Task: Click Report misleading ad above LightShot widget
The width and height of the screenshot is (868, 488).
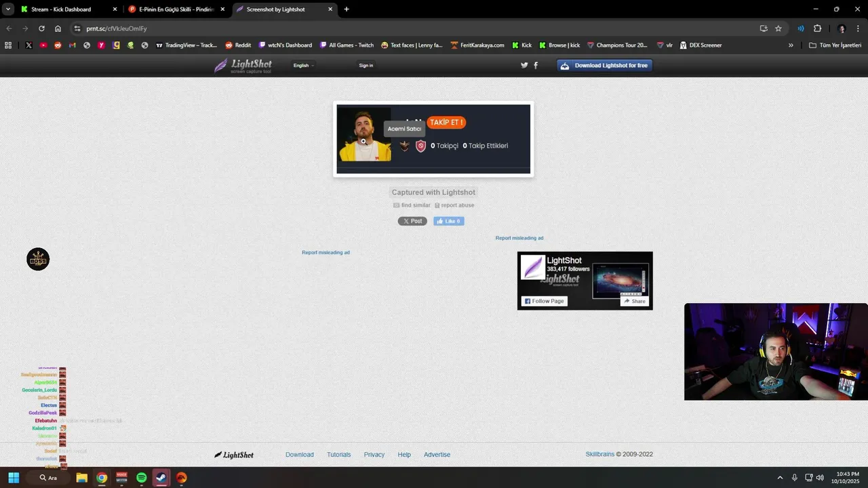Action: pos(519,238)
